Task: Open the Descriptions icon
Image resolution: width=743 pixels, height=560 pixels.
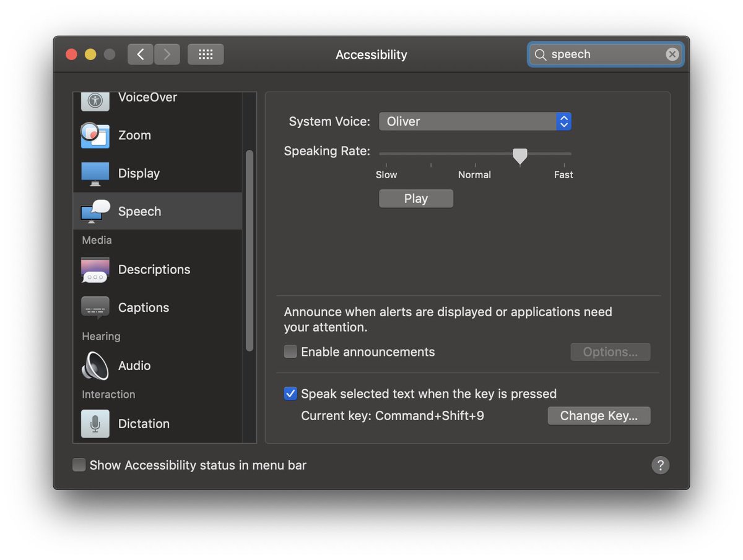Action: (x=95, y=270)
